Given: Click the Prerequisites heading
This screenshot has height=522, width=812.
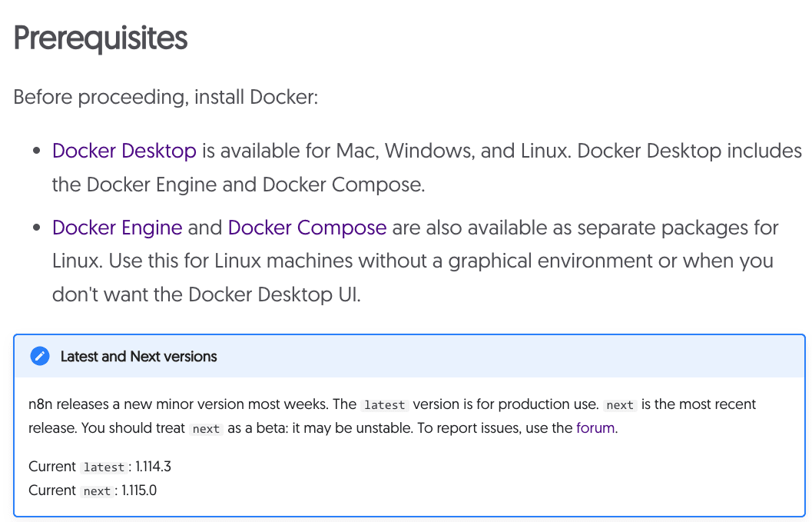Looking at the screenshot, I should (x=101, y=38).
